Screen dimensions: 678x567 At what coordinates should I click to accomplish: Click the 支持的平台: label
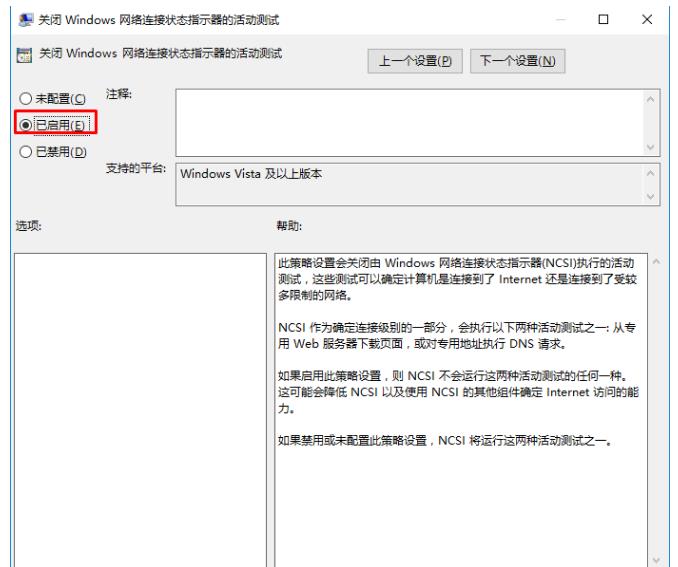(136, 168)
